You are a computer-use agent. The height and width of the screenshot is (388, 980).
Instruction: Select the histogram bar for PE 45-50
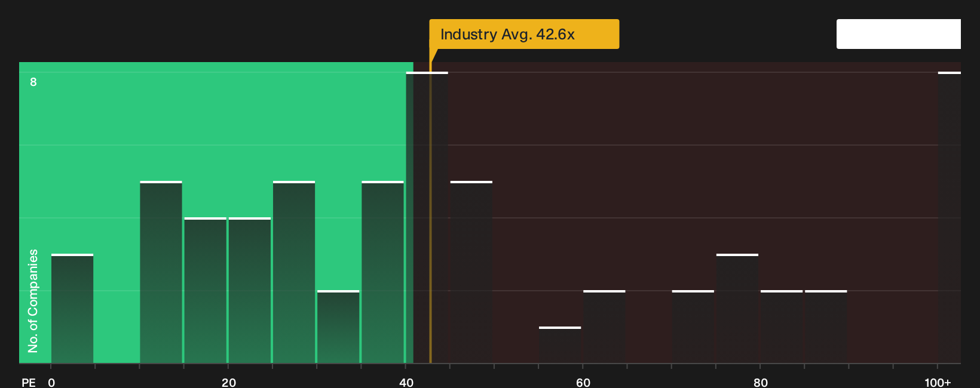coord(471,272)
